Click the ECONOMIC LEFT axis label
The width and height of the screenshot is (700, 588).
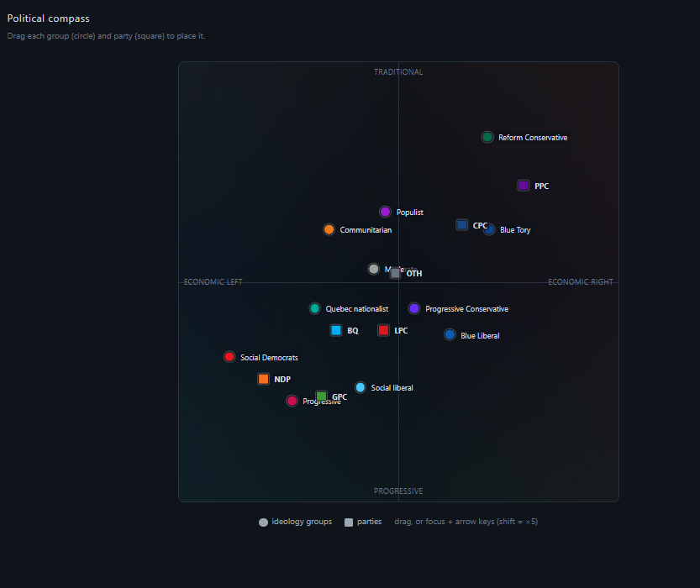coord(213,282)
